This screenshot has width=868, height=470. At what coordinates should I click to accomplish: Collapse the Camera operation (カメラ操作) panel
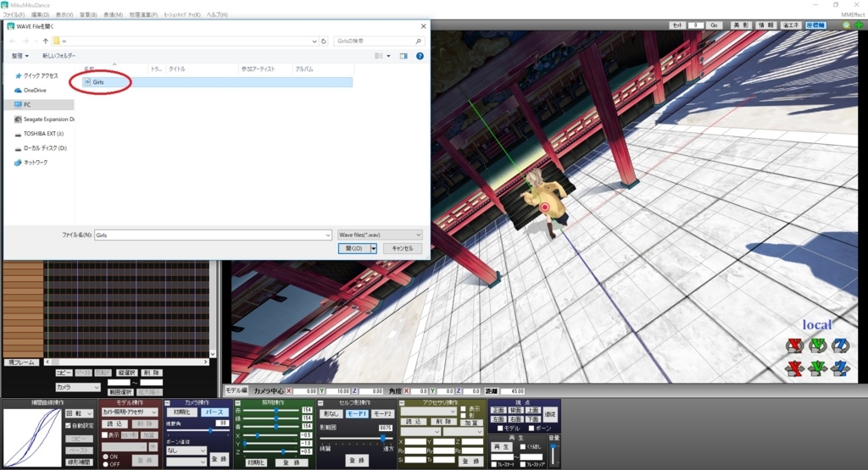click(169, 403)
